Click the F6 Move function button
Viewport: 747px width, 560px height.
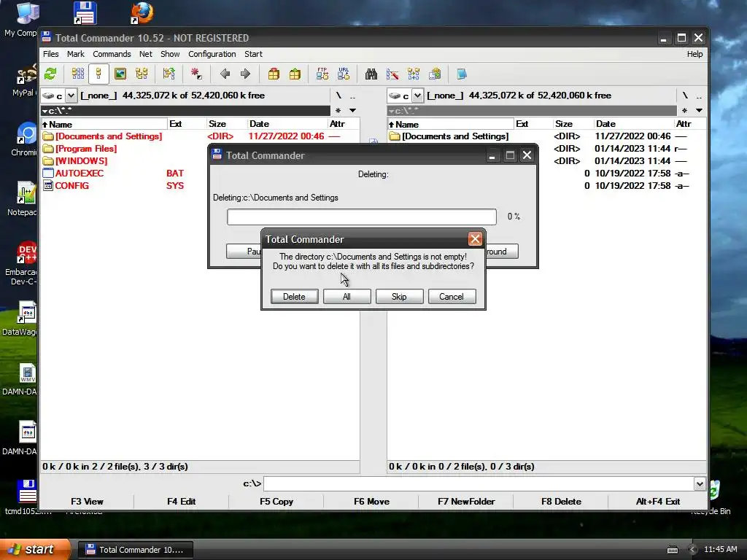pyautogui.click(x=371, y=502)
